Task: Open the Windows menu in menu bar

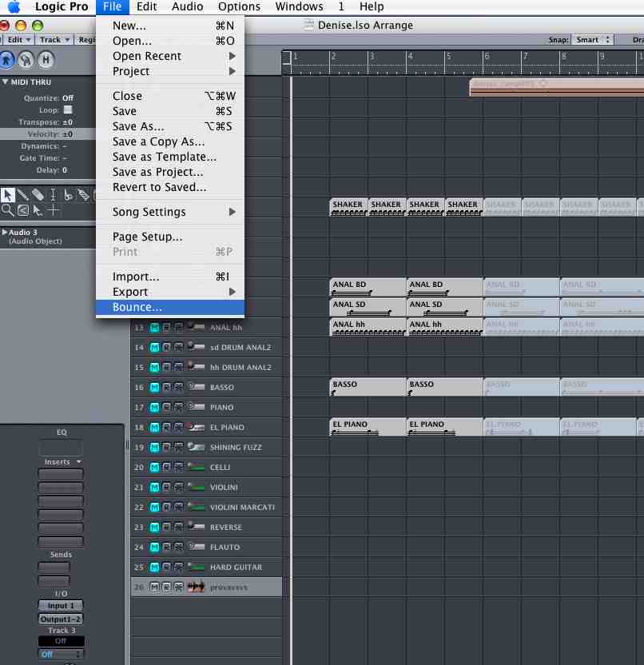Action: tap(299, 6)
